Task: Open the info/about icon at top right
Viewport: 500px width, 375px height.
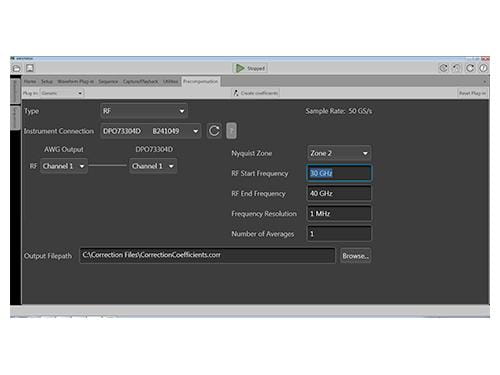Action: click(x=483, y=68)
